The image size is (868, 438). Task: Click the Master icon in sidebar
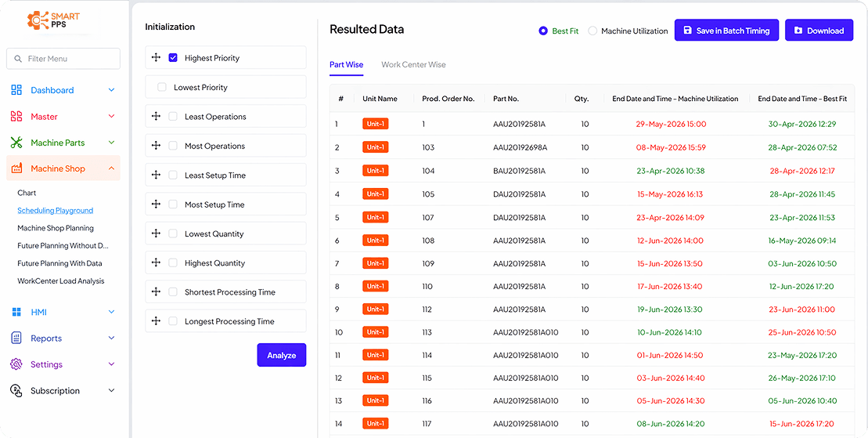pyautogui.click(x=16, y=117)
